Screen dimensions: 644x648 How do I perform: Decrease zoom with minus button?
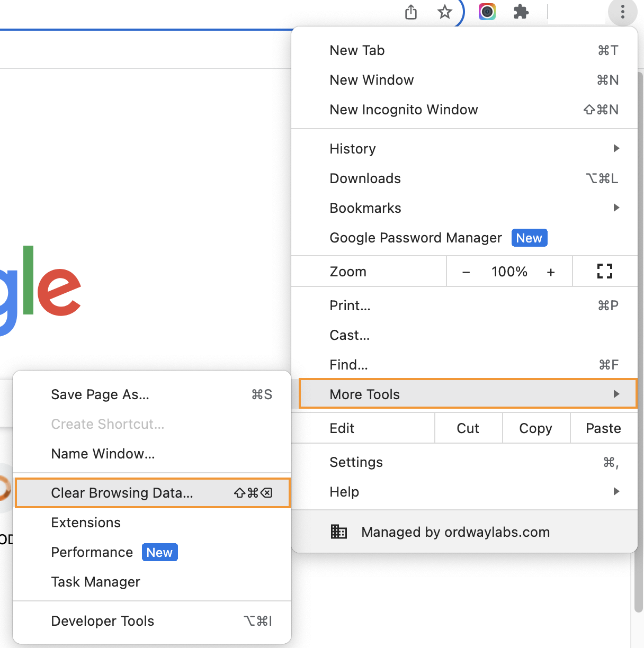[x=466, y=272]
